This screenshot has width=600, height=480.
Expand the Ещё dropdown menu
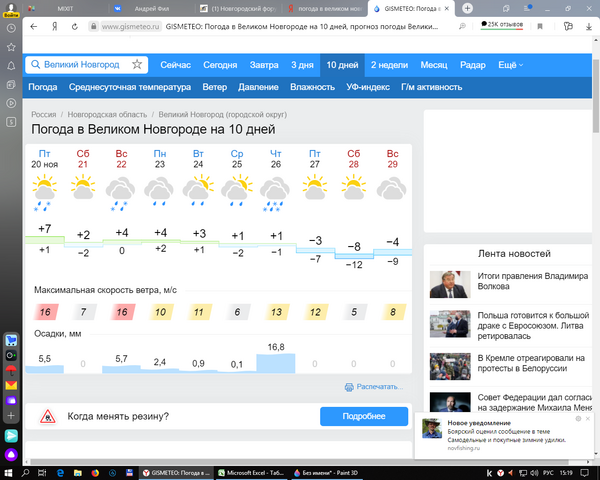click(x=510, y=65)
